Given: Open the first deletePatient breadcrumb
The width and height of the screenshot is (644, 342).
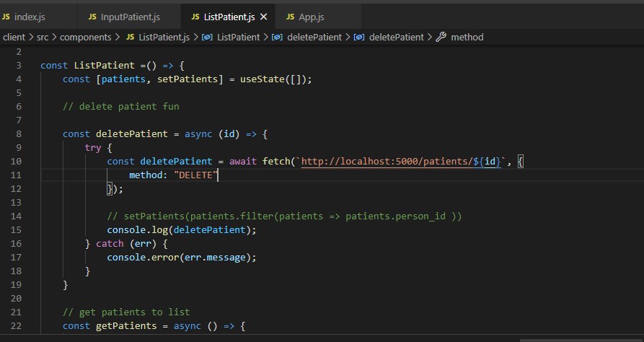Looking at the screenshot, I should [314, 37].
